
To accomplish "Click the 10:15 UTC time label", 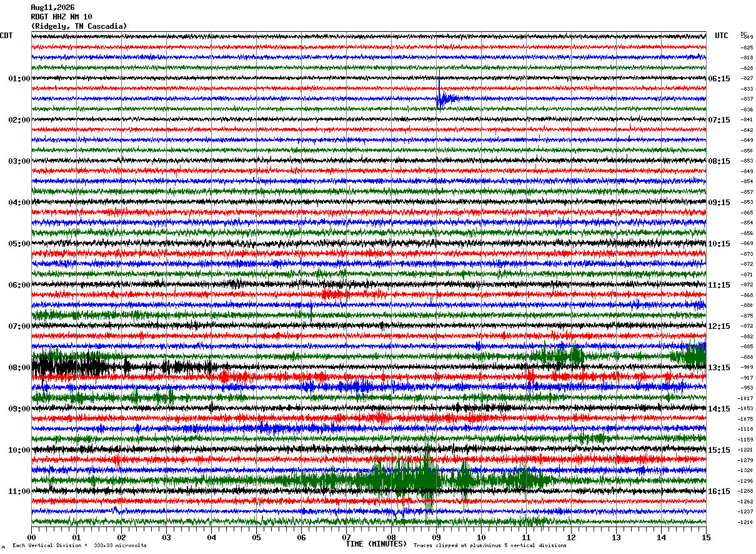I will [719, 244].
